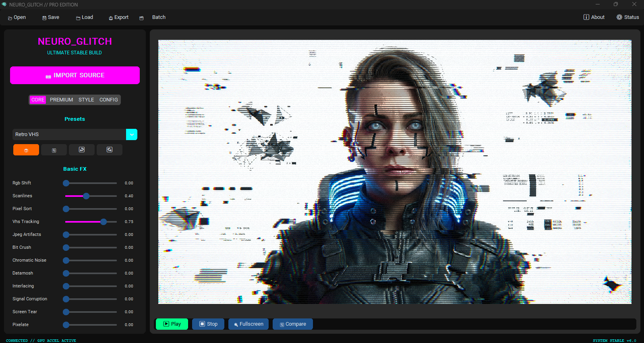Screen dimensions: 644x343
Task: Click the Jpeg Artifacts slider track
Action: [91, 235]
